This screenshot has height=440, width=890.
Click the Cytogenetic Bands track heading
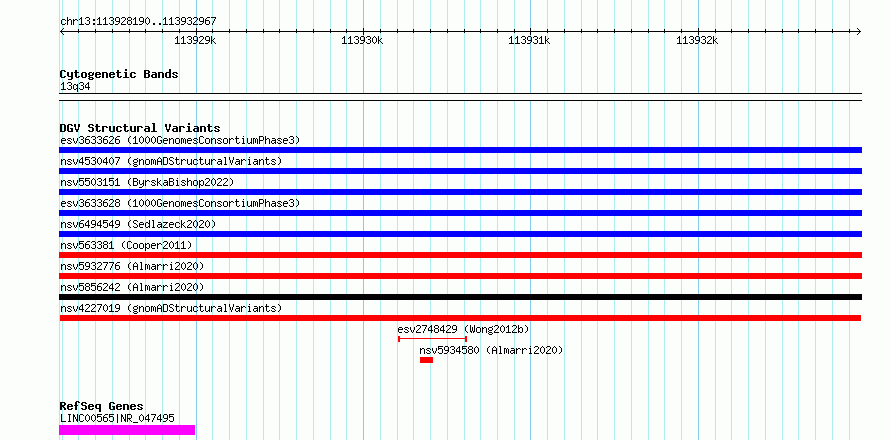(119, 74)
